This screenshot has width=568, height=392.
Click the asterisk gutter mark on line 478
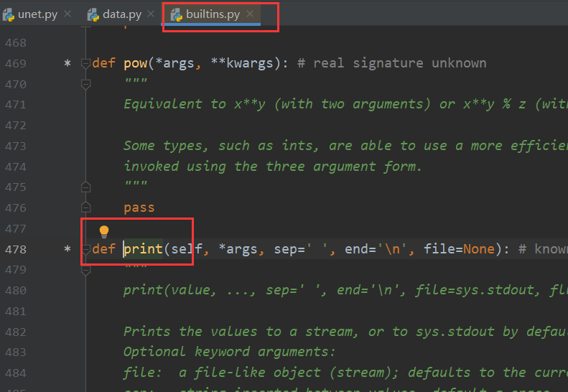67,249
